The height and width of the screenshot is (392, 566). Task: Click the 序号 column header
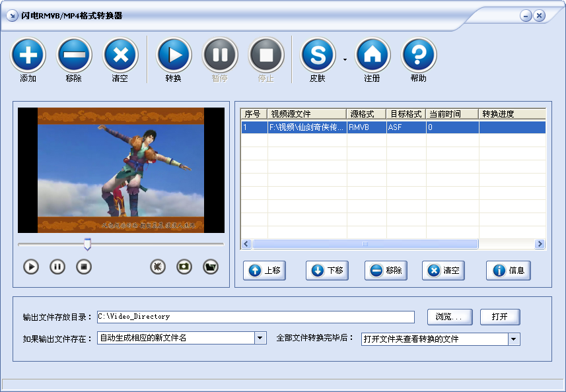254,114
